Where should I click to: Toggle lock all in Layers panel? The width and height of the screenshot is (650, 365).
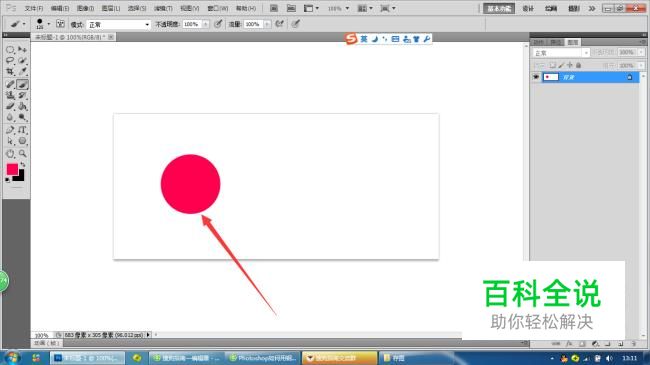pyautogui.click(x=578, y=65)
